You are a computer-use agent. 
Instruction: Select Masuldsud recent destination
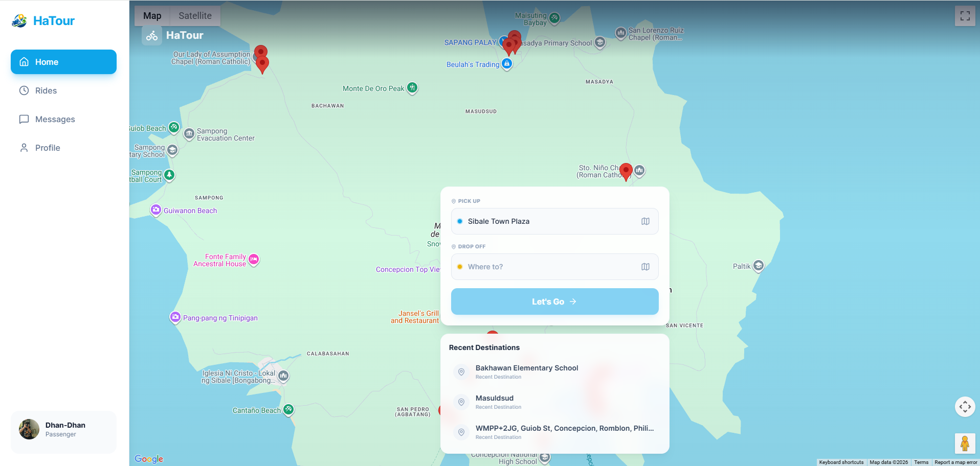(x=554, y=402)
